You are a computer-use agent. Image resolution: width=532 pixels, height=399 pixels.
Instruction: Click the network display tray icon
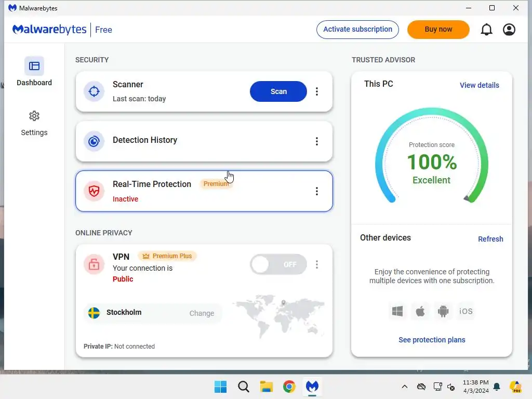[x=437, y=387]
